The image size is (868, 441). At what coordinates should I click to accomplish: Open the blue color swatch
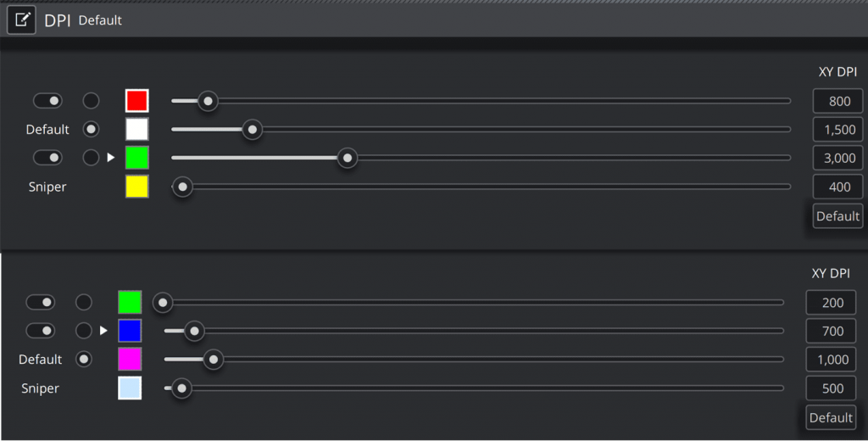point(130,330)
